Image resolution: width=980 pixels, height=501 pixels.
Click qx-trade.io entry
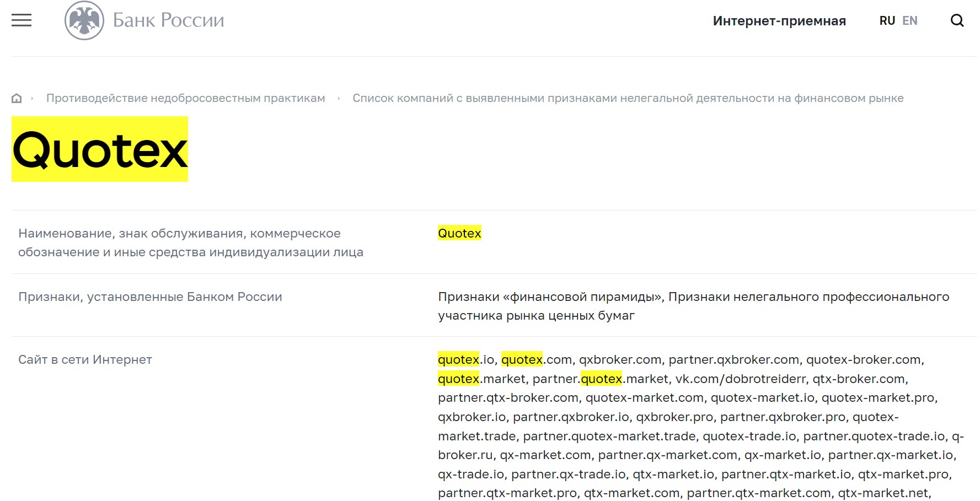(x=471, y=474)
